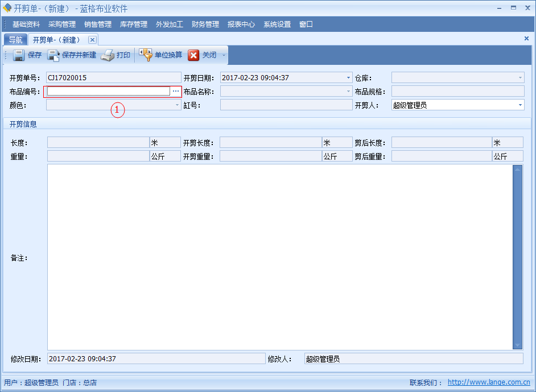Open the 开剪人 operator dropdown
This screenshot has width=536, height=392.
[519, 105]
